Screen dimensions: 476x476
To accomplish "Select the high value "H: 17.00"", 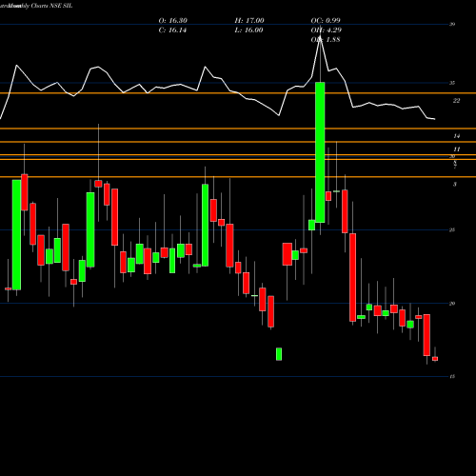I will click(249, 21).
